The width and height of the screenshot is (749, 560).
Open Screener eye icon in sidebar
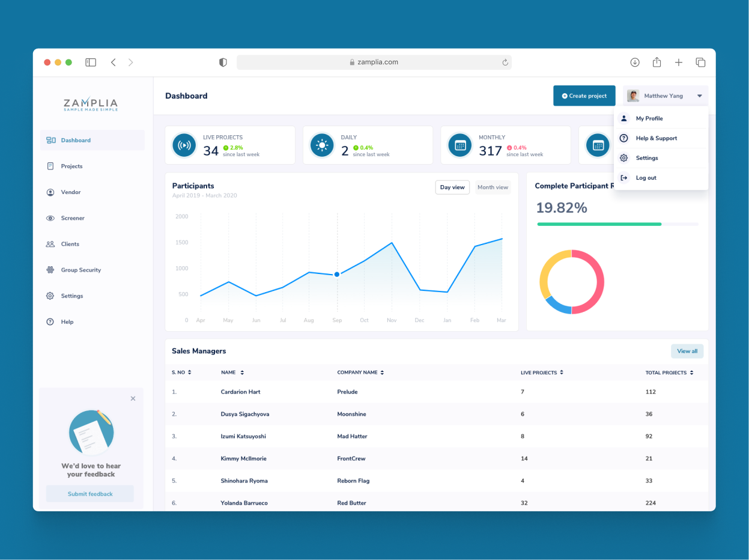coord(50,218)
